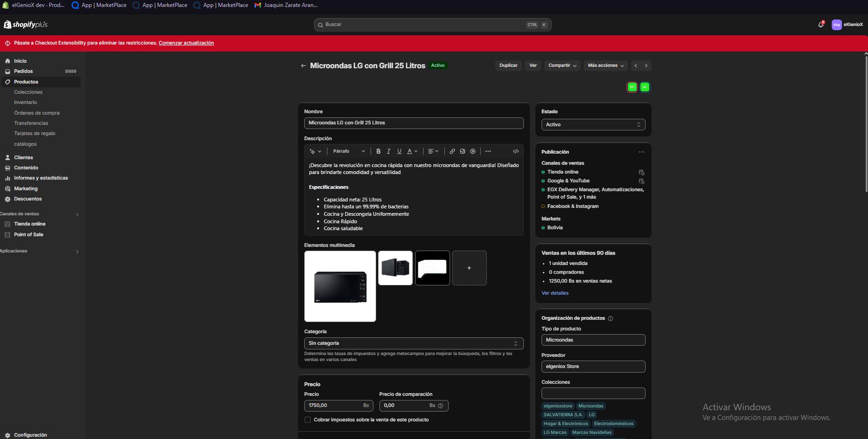Screen dimensions: 868x439
Task: Toggle italic formatting in description
Action: (389, 151)
